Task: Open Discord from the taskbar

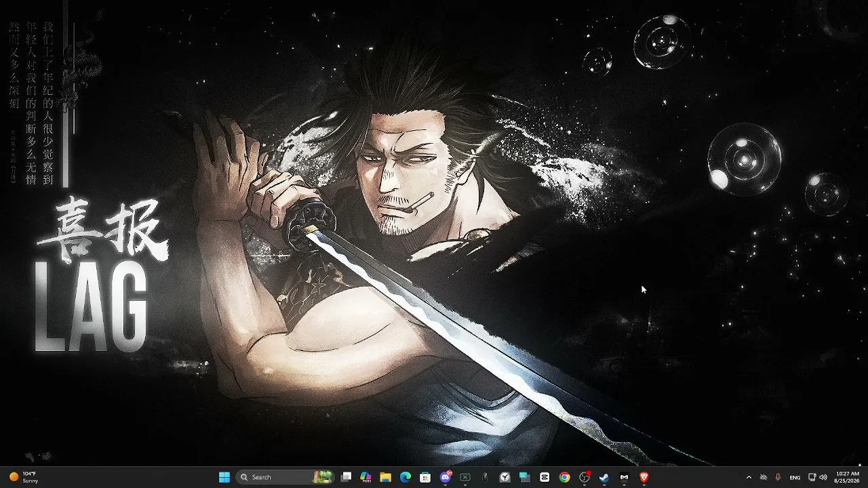Action: (x=446, y=477)
